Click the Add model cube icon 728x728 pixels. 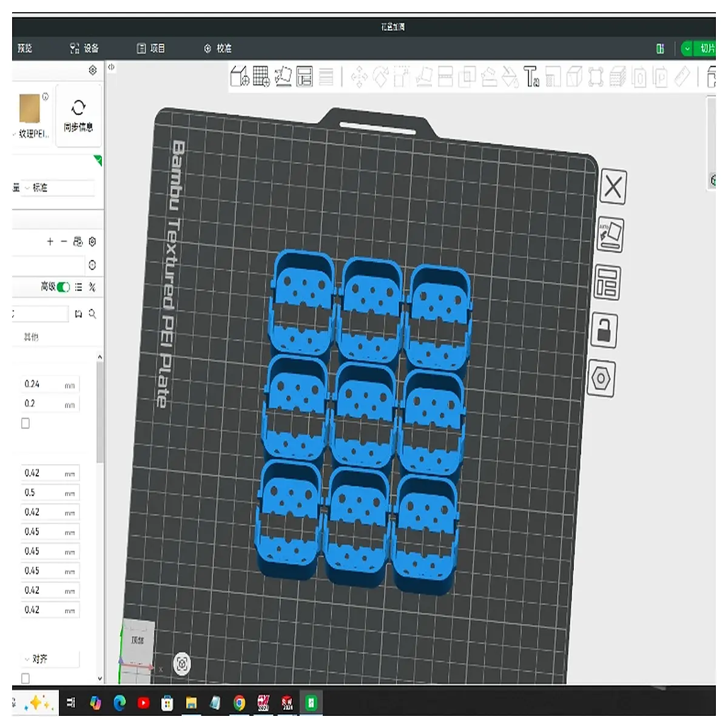[240, 76]
